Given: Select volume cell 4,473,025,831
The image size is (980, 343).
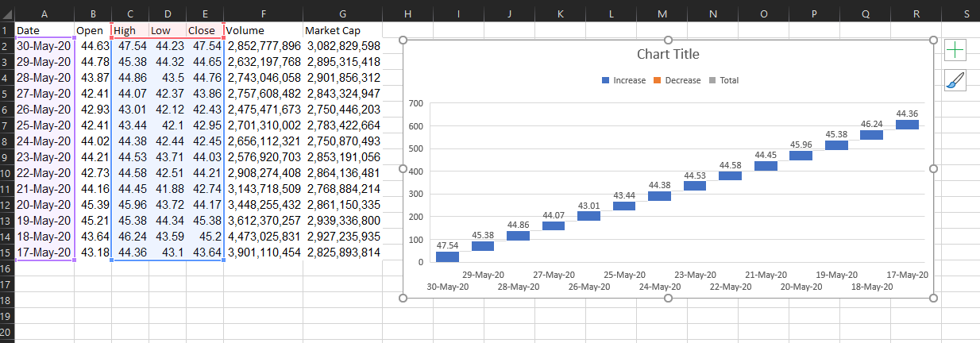Looking at the screenshot, I should [x=263, y=237].
